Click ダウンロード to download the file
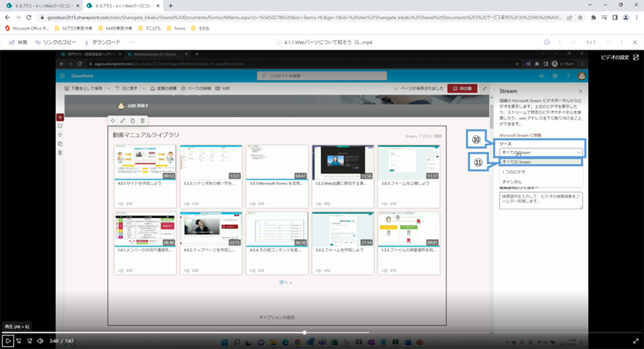The height and width of the screenshot is (349, 644). 102,42
